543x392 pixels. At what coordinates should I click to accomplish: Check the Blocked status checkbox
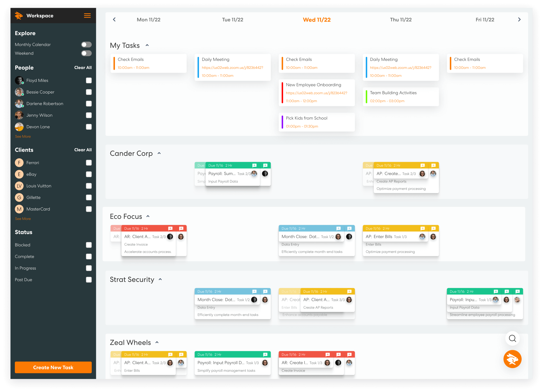(x=89, y=245)
